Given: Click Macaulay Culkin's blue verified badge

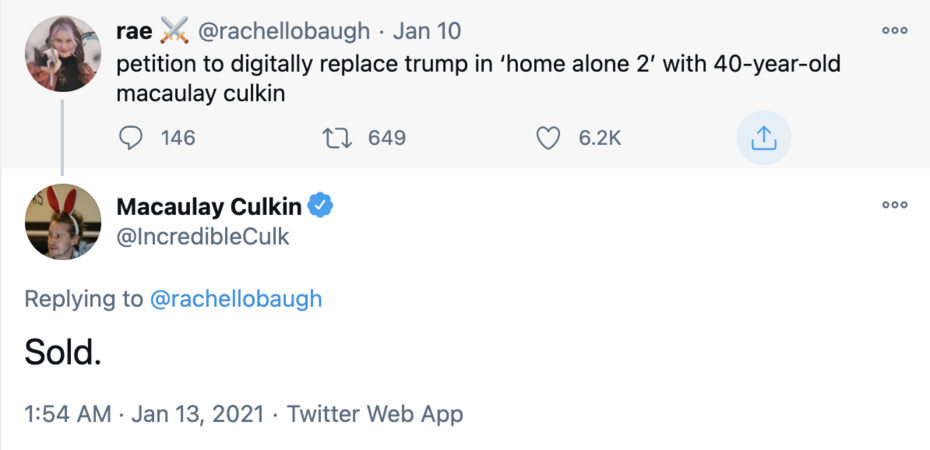Looking at the screenshot, I should coord(320,206).
